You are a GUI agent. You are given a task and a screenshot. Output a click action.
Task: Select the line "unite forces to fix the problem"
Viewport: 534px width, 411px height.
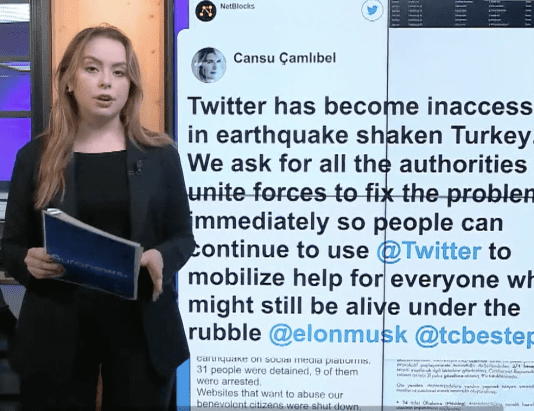(x=361, y=193)
